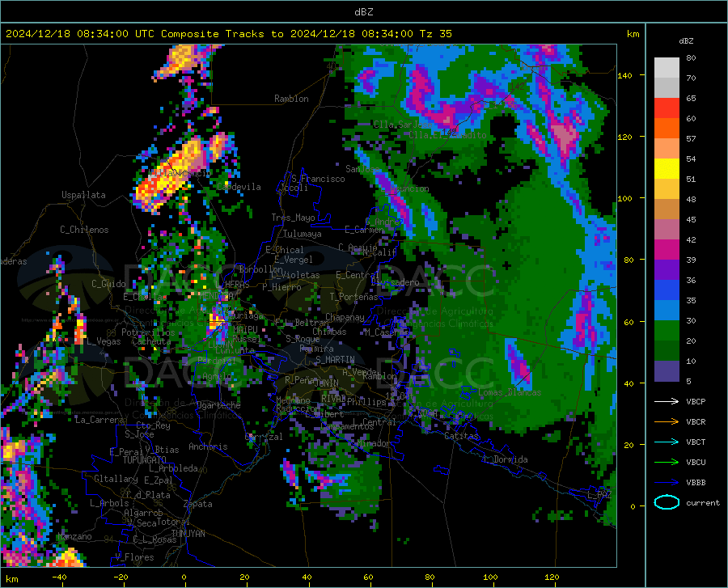Click the 'L_Dormida' map label
This screenshot has height=588, width=728.
(506, 460)
